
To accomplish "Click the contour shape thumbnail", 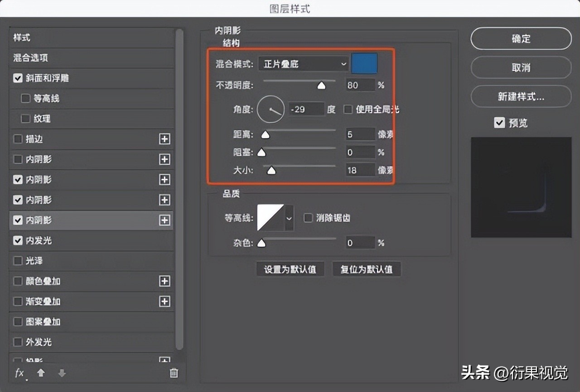I will tap(270, 218).
